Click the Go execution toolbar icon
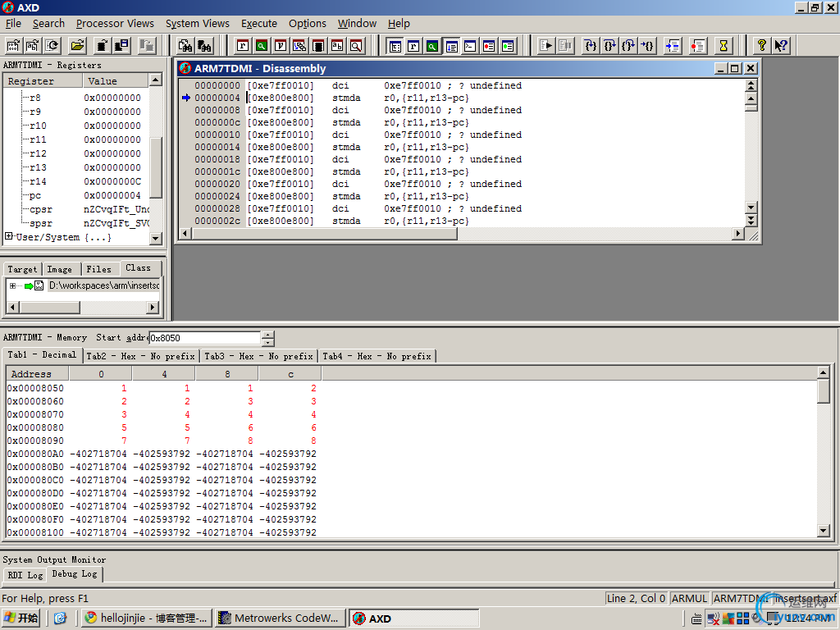 pyautogui.click(x=546, y=46)
